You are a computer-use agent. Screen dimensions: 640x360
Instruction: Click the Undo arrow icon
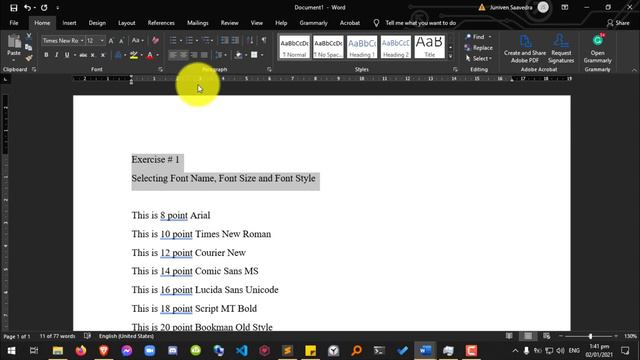[x=27, y=8]
